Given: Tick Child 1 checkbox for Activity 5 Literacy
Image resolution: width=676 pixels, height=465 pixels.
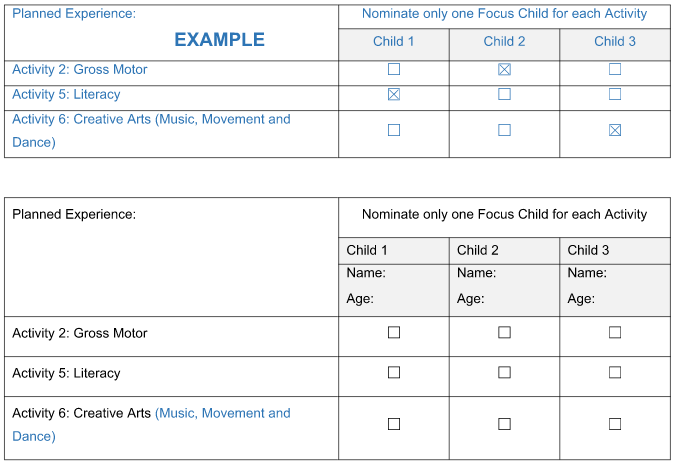Looking at the screenshot, I should [x=394, y=372].
